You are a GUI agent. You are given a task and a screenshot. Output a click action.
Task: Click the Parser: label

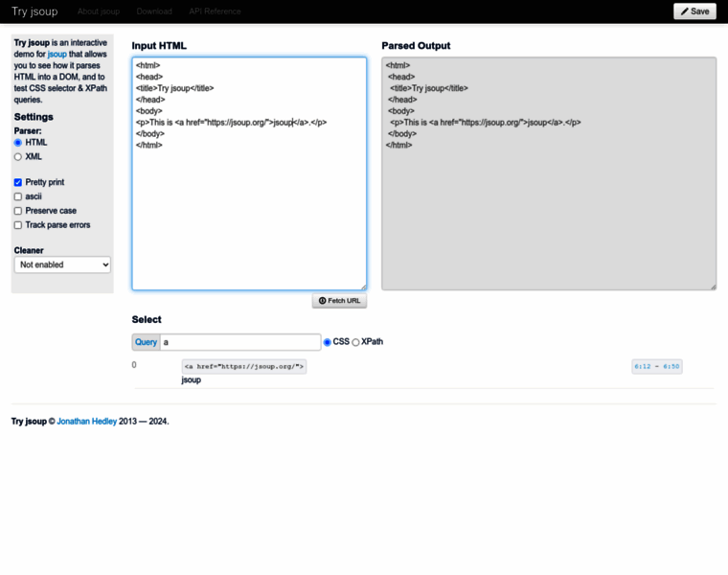[x=28, y=131]
